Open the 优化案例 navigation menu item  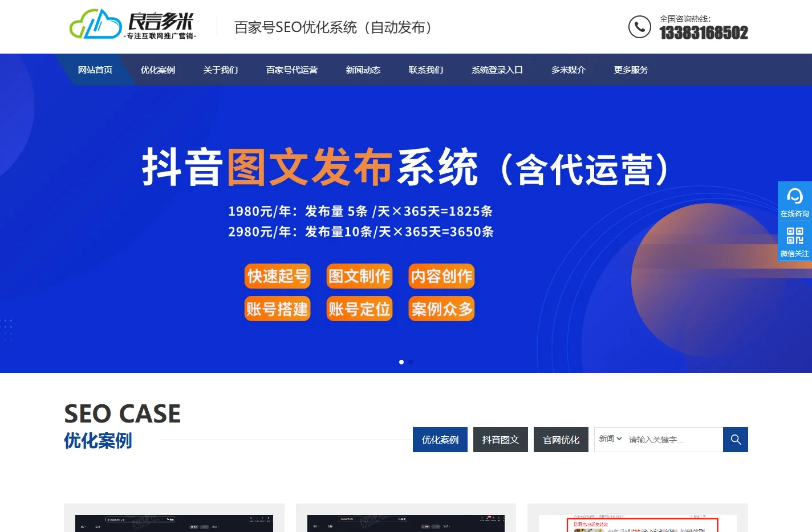pyautogui.click(x=158, y=70)
